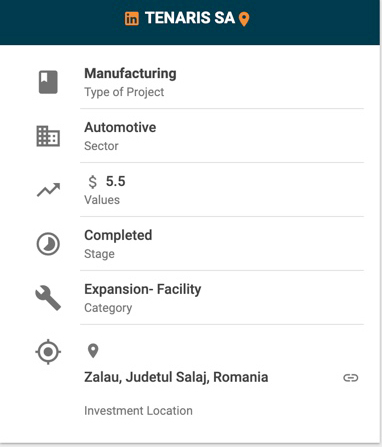
Task: Click the orange map pin in header
Action: 244,19
